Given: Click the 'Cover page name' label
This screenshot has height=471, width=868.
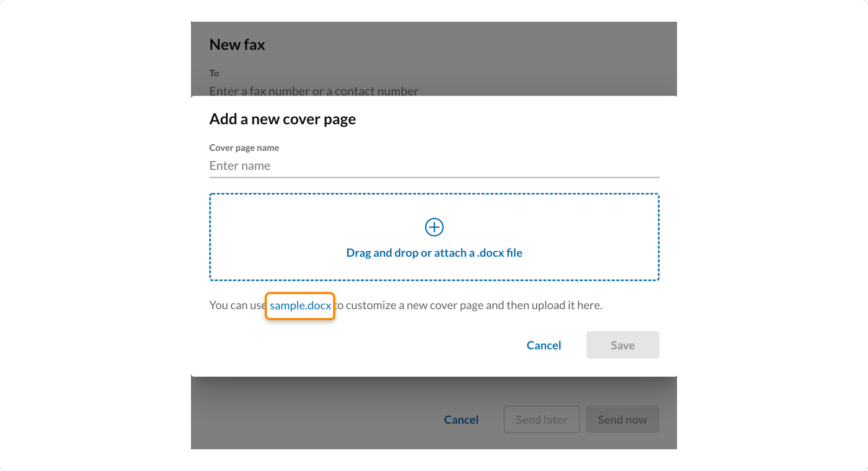Looking at the screenshot, I should 244,148.
